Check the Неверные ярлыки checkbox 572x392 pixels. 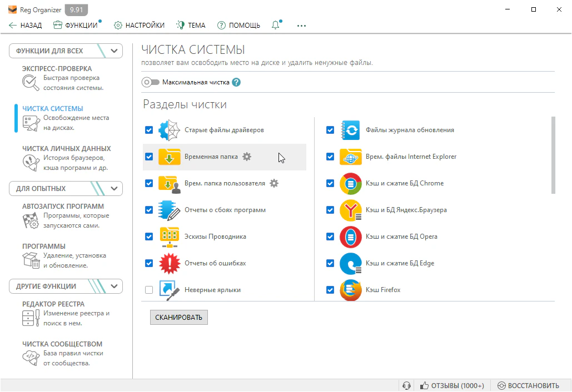pyautogui.click(x=148, y=290)
